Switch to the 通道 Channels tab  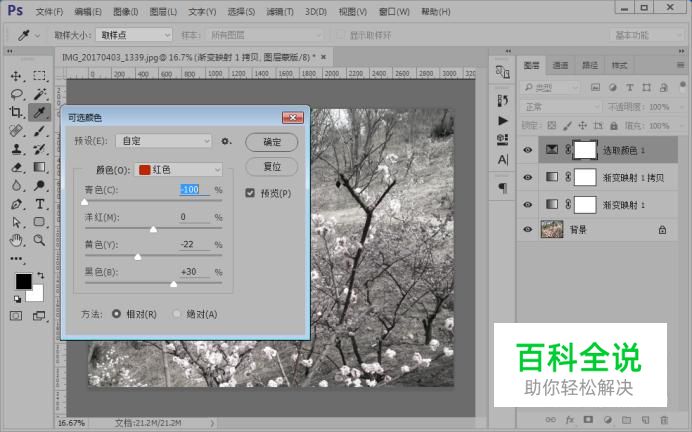tap(560, 65)
